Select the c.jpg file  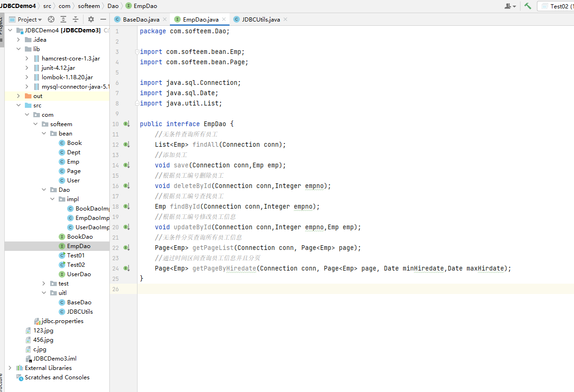(40, 349)
